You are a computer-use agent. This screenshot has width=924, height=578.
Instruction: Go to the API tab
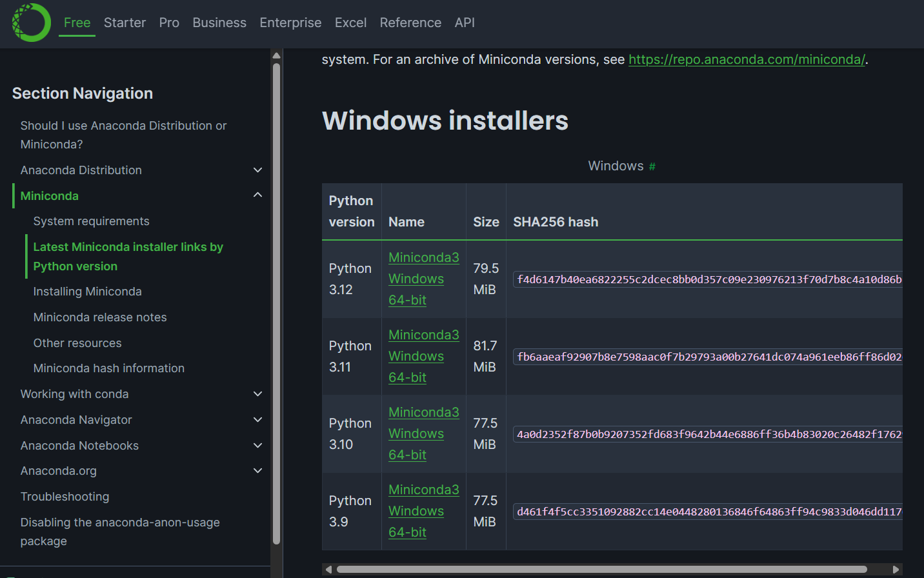click(x=465, y=23)
